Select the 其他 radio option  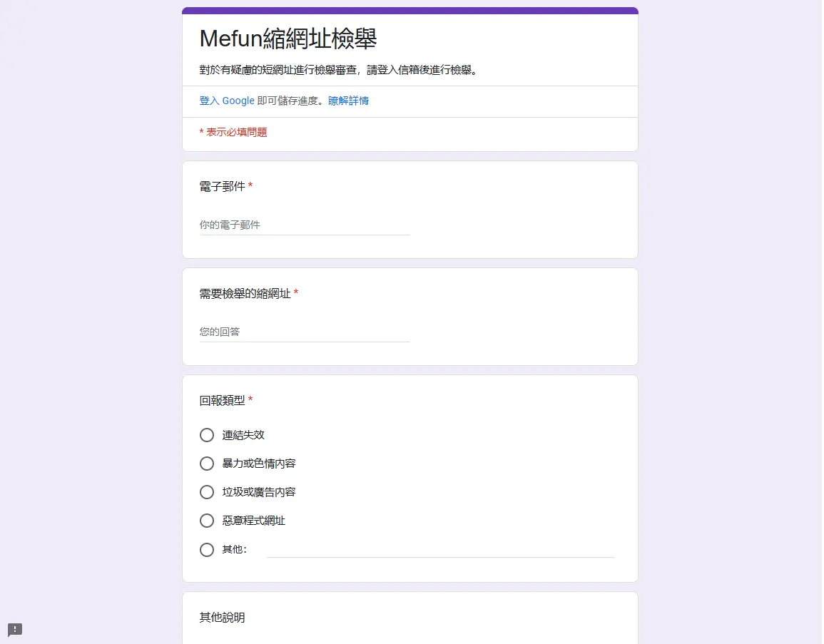click(206, 549)
